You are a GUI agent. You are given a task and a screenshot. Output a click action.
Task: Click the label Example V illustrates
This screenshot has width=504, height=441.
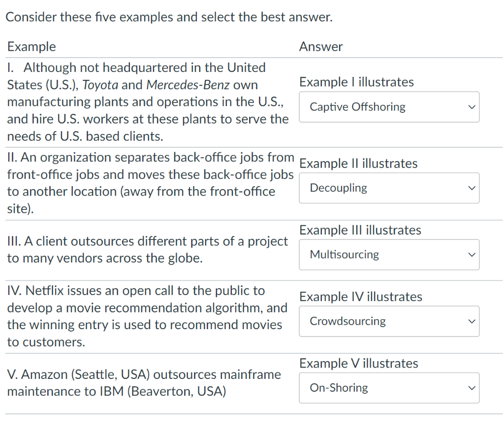coord(359,363)
